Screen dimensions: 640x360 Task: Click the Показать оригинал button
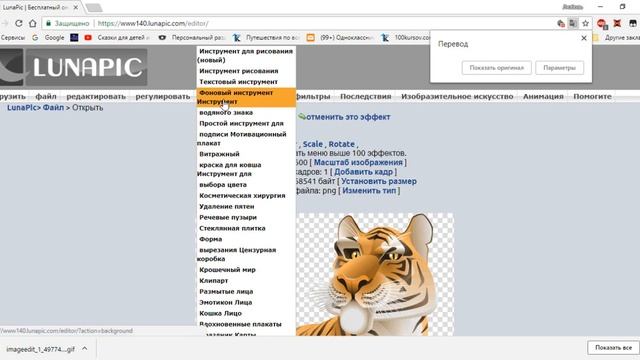[496, 68]
